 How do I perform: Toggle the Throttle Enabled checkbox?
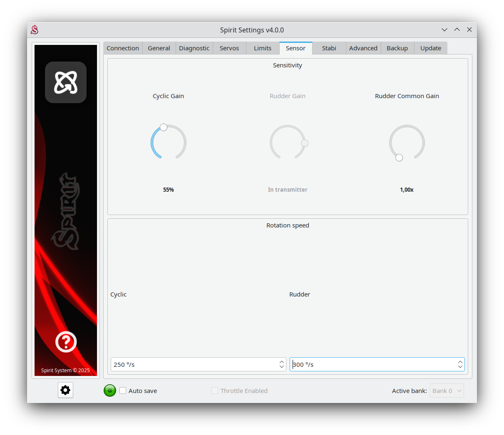(x=215, y=391)
